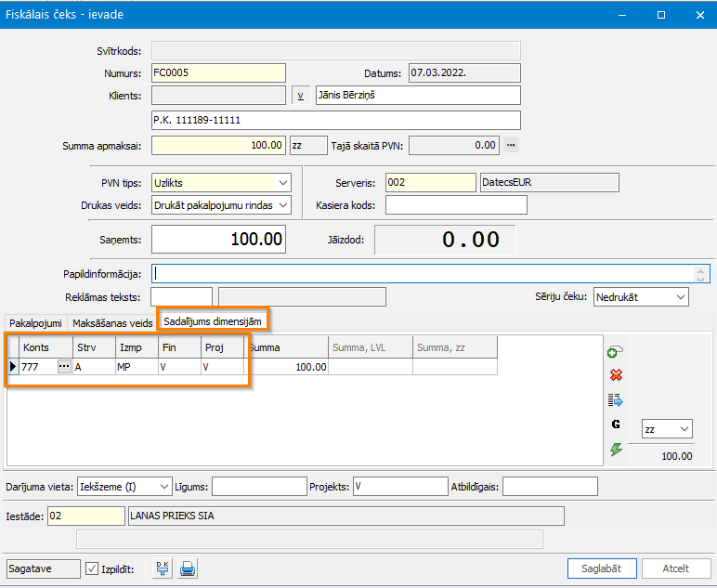Click the printer icon

point(188,568)
